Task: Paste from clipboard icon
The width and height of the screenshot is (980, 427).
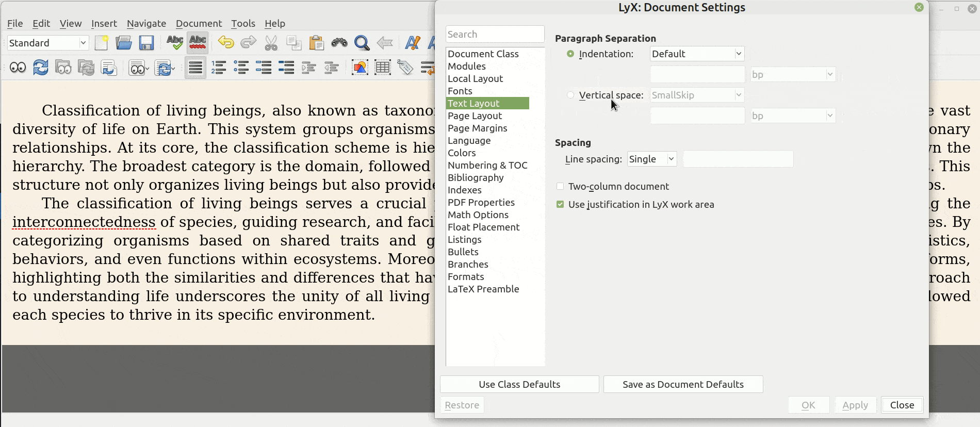Action: 316,43
